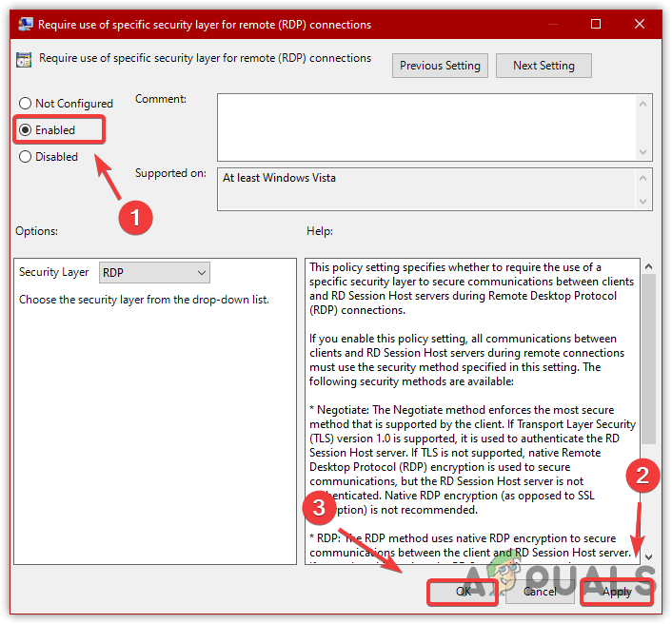Click the Apply button
This screenshot has width=672, height=624.
pos(617,592)
